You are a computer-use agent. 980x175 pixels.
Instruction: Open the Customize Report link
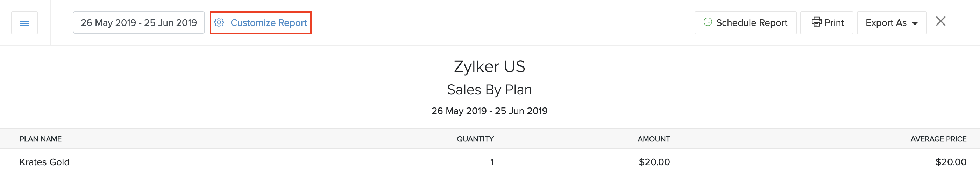(268, 23)
